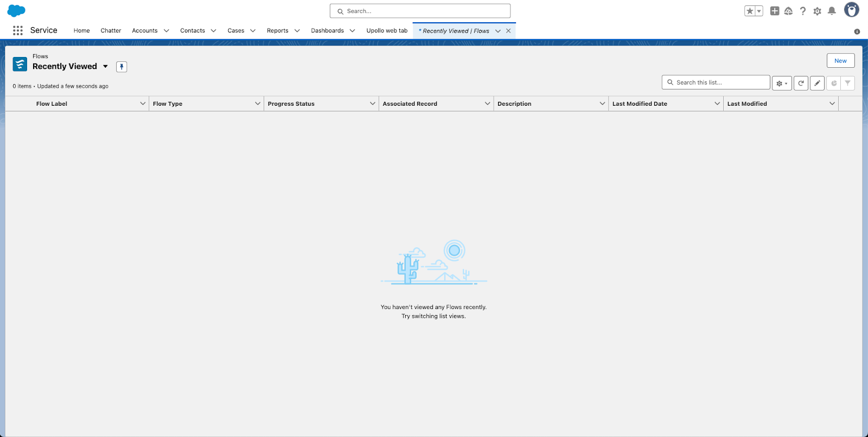This screenshot has width=868, height=437.
Task: Sort by Flow Label column header
Action: click(x=52, y=104)
